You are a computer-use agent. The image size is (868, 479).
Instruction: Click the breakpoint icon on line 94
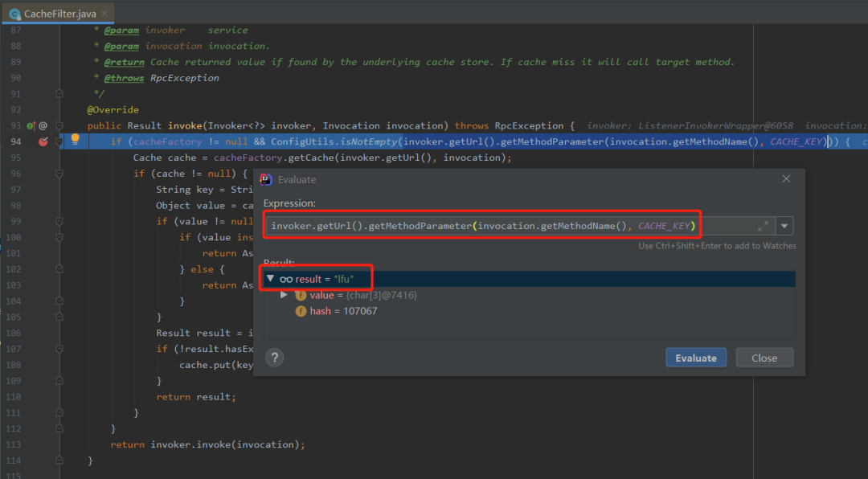click(43, 141)
